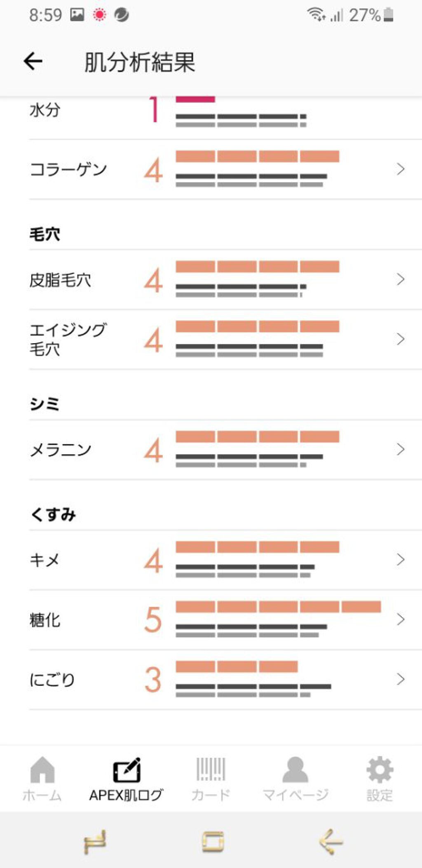This screenshot has width=422, height=868.
Task: Open the 糖化 result label
Action: (x=45, y=620)
